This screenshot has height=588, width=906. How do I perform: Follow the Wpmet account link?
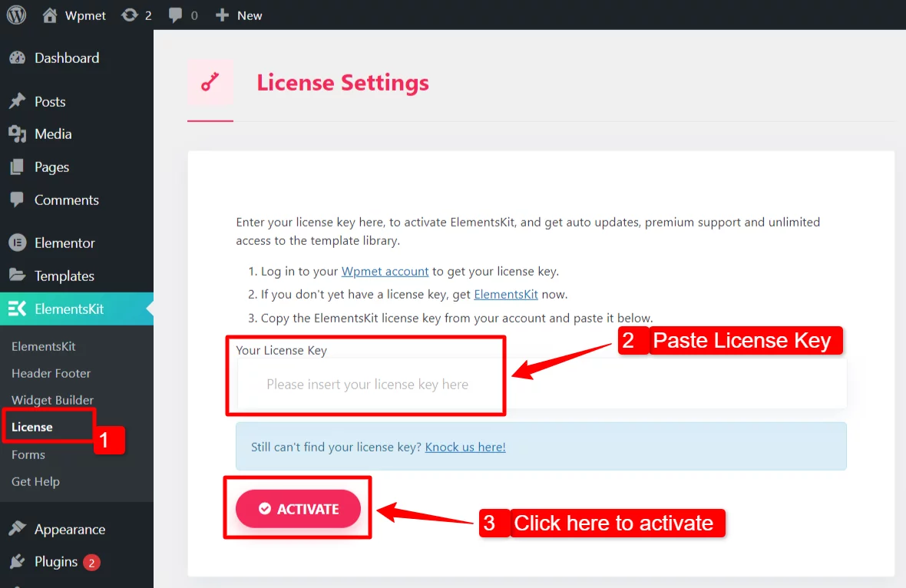(385, 272)
